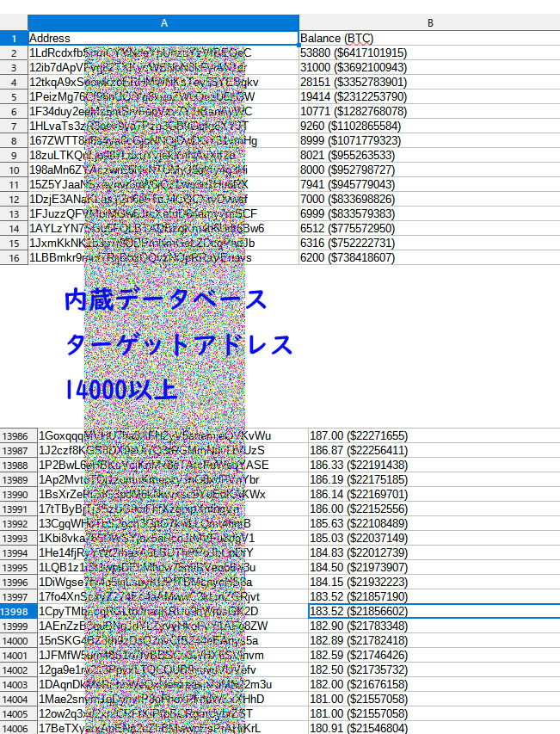Screen dimensions: 560x734
Task: Click the address cell beginning with 1LdRcdx
Action: point(163,52)
